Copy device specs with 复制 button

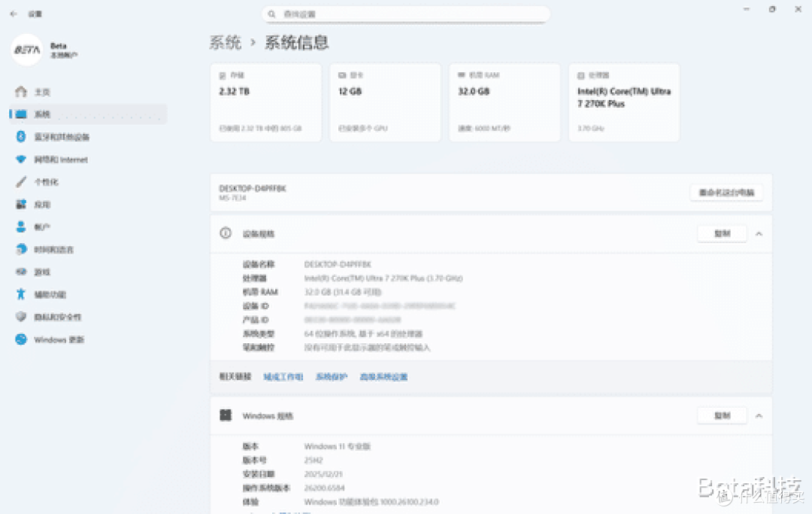coord(722,234)
